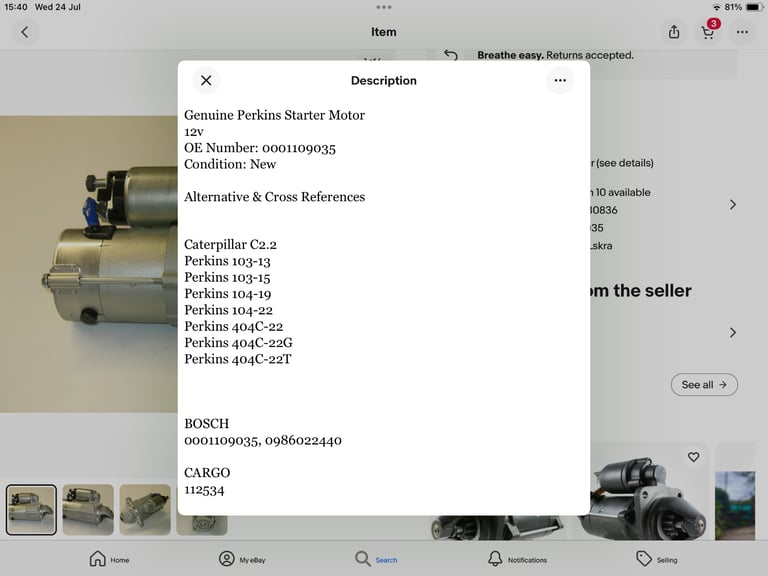
Task: Open the Notifications tab
Action: pyautogui.click(x=517, y=559)
